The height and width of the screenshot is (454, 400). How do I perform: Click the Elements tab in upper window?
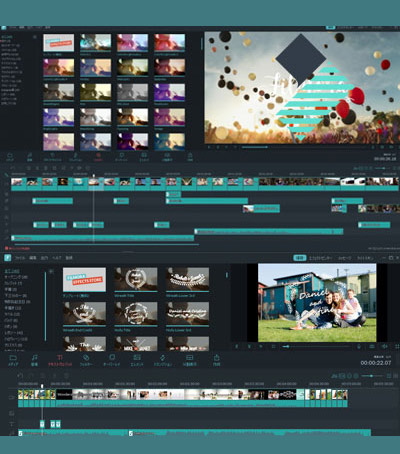[144, 156]
